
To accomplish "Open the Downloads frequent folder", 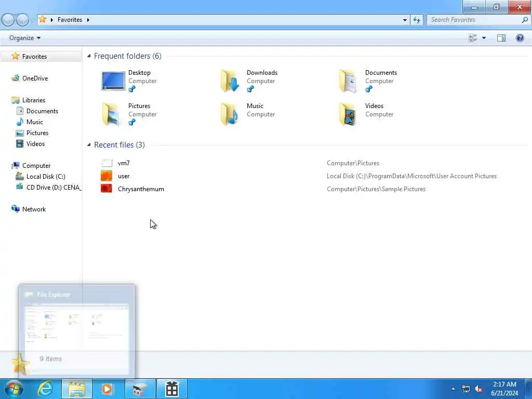I will click(249, 81).
